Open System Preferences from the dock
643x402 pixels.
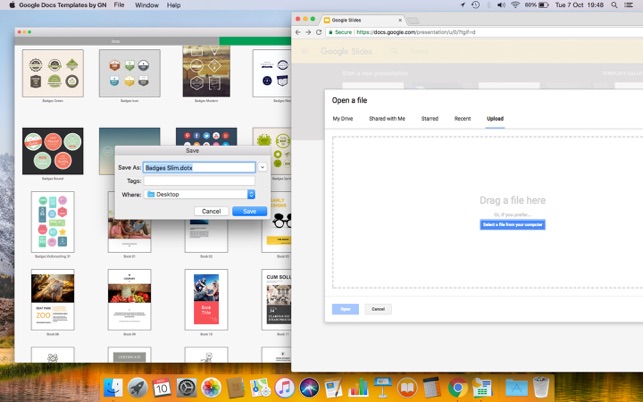pos(187,387)
